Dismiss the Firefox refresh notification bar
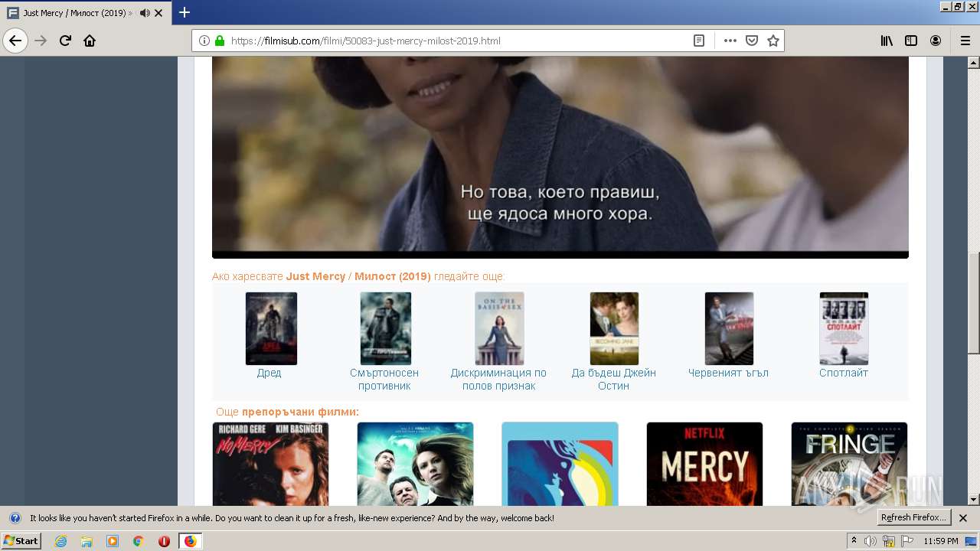 [963, 518]
